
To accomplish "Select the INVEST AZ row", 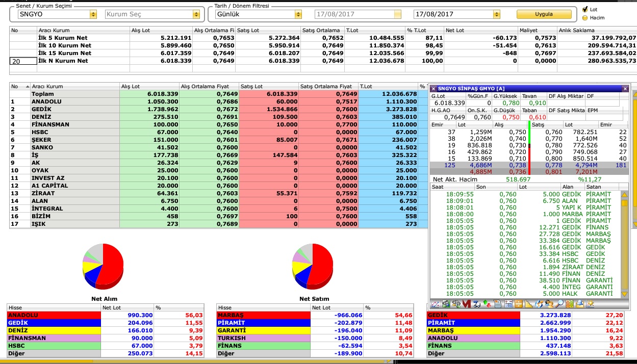I will click(219, 178).
